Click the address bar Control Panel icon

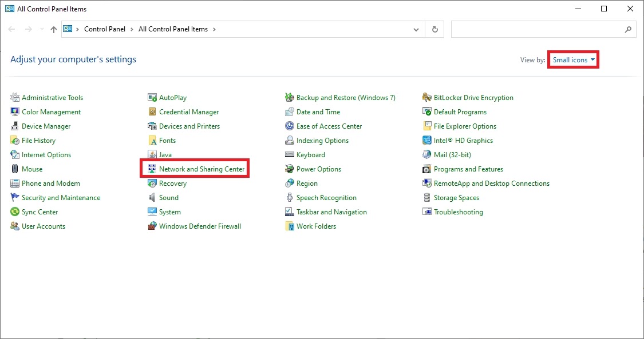click(68, 29)
